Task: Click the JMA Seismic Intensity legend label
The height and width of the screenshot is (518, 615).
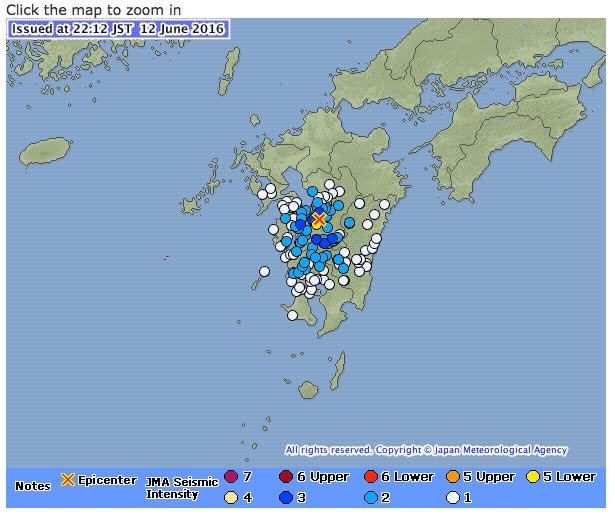Action: point(181,487)
